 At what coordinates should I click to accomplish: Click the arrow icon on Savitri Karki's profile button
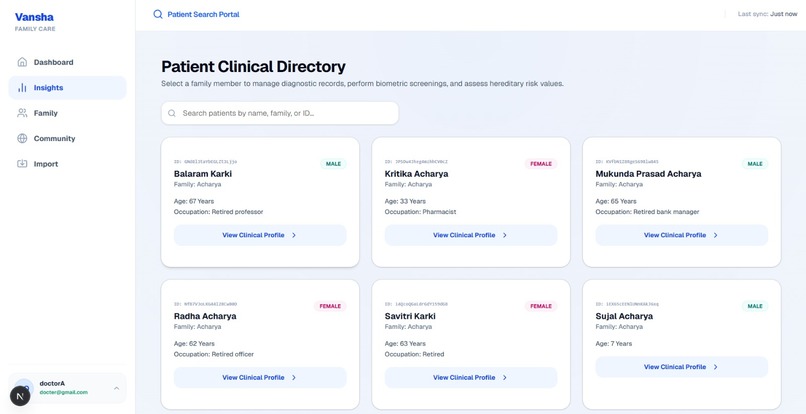[505, 377]
